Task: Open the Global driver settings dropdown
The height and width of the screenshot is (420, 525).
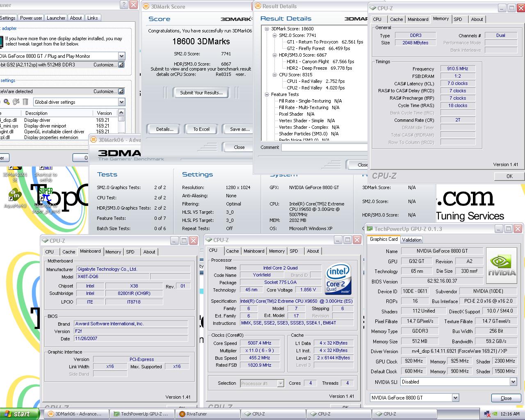Action: 121,102
